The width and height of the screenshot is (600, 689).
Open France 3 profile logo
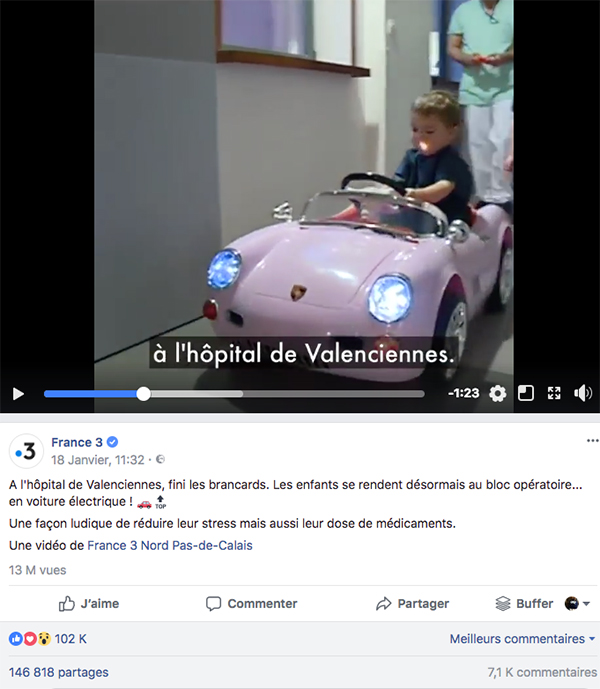(26, 451)
